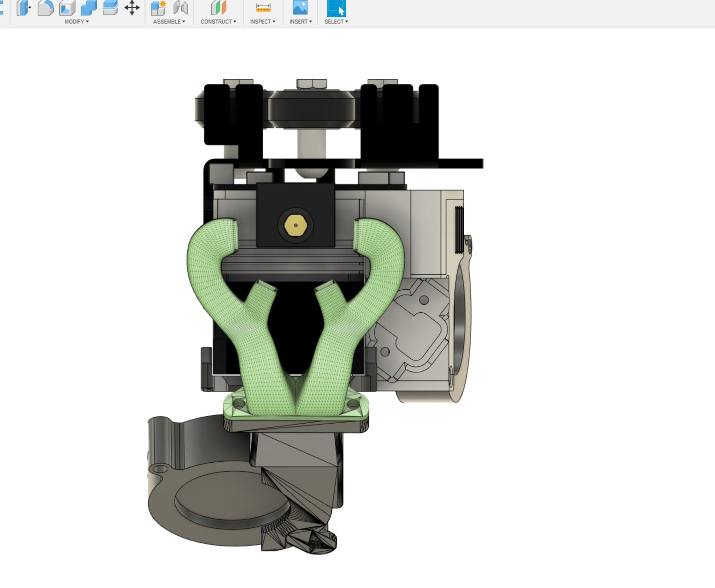The image size is (715, 588).
Task: Expand the INSERT dropdown menu
Action: tap(301, 22)
